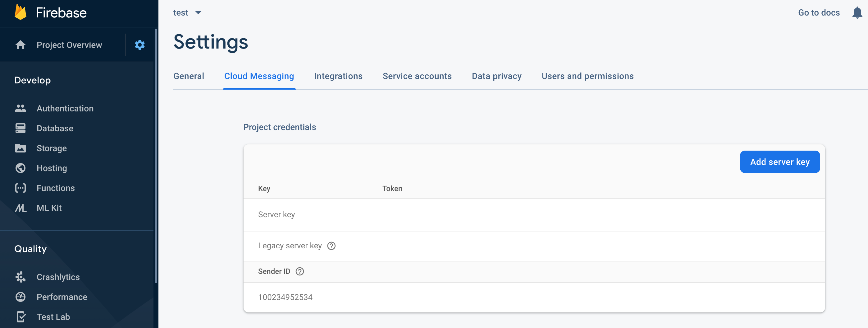Open the Storage section
This screenshot has height=328, width=868.
tap(20, 148)
